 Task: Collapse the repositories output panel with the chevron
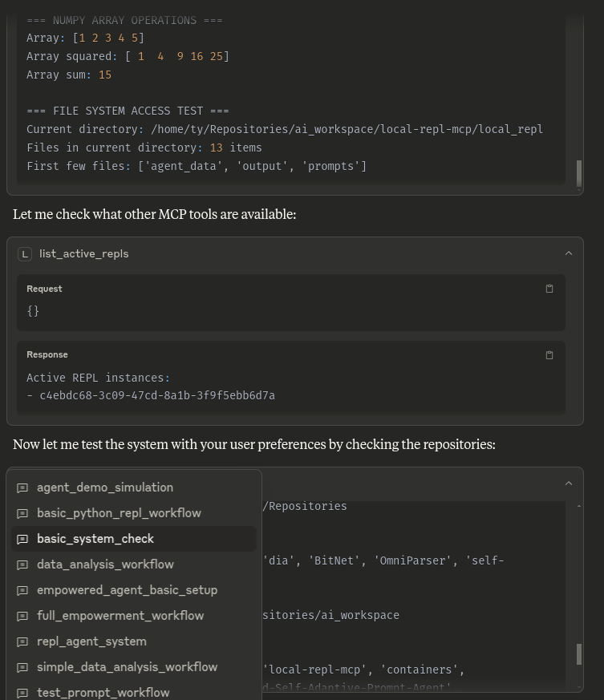569,484
